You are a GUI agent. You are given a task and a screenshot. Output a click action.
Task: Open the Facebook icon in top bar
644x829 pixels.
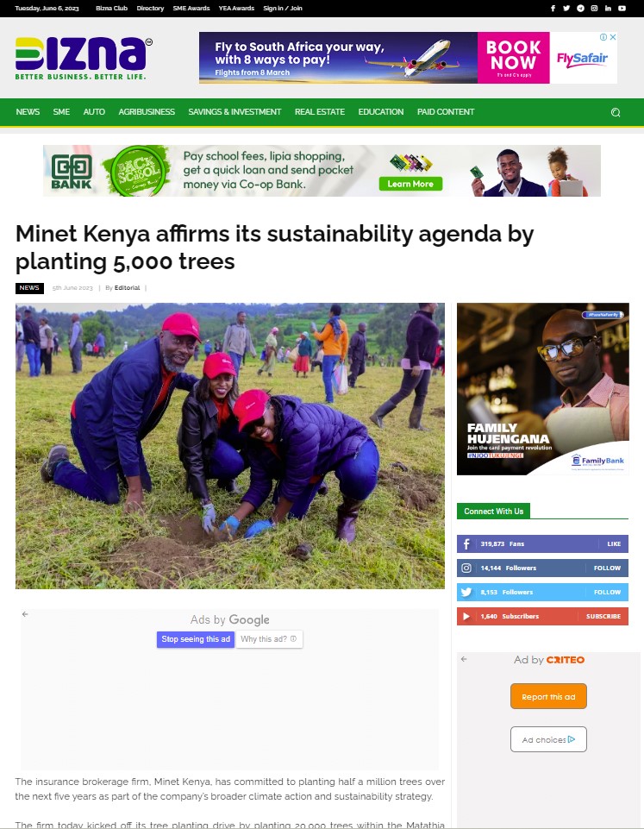tap(553, 9)
